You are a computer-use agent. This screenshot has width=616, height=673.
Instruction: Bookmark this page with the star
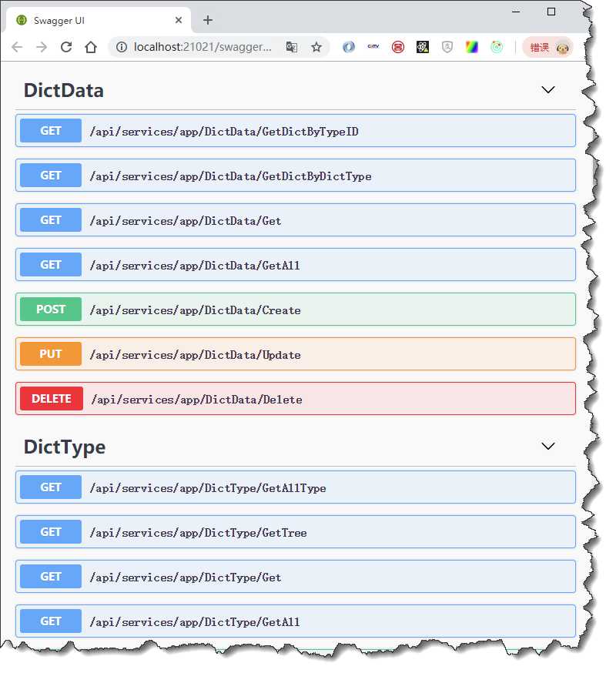tap(316, 47)
